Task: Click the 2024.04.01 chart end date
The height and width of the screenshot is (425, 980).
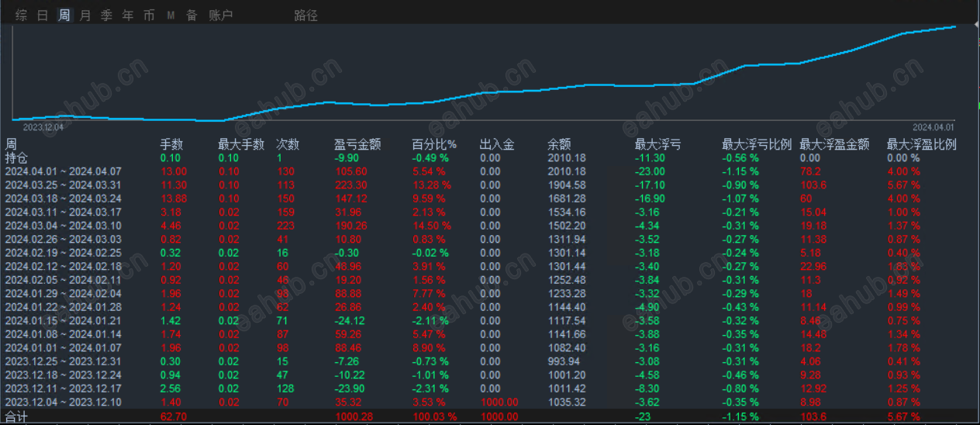Action: (x=933, y=127)
